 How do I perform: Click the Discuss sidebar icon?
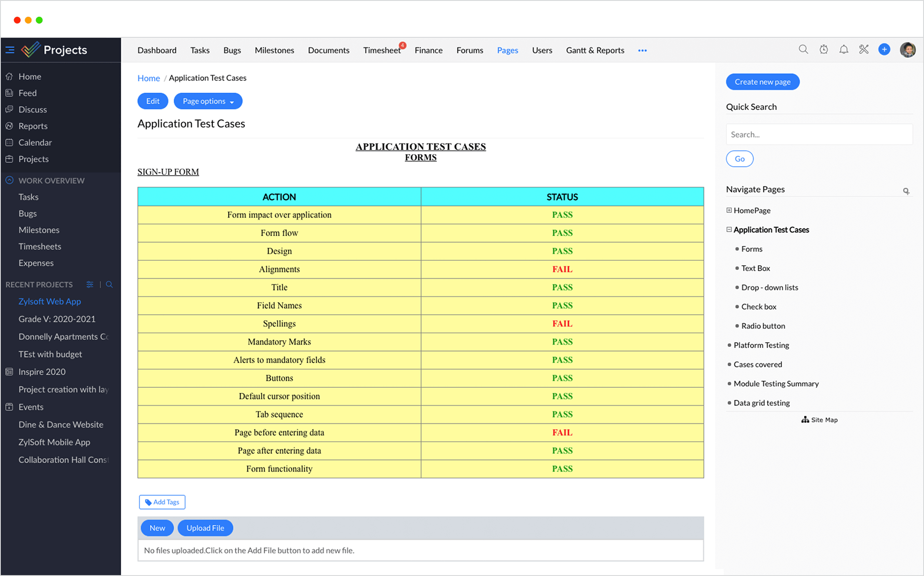(9, 109)
